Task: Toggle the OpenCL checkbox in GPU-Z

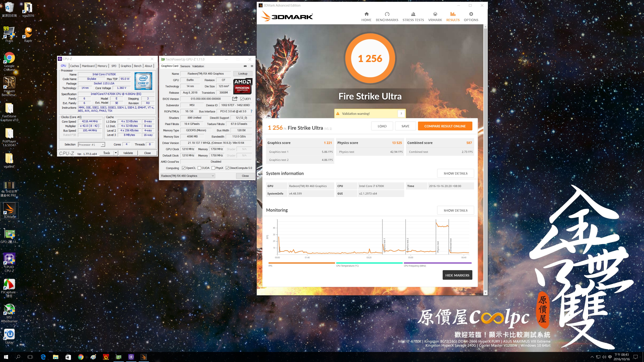Action: click(183, 168)
